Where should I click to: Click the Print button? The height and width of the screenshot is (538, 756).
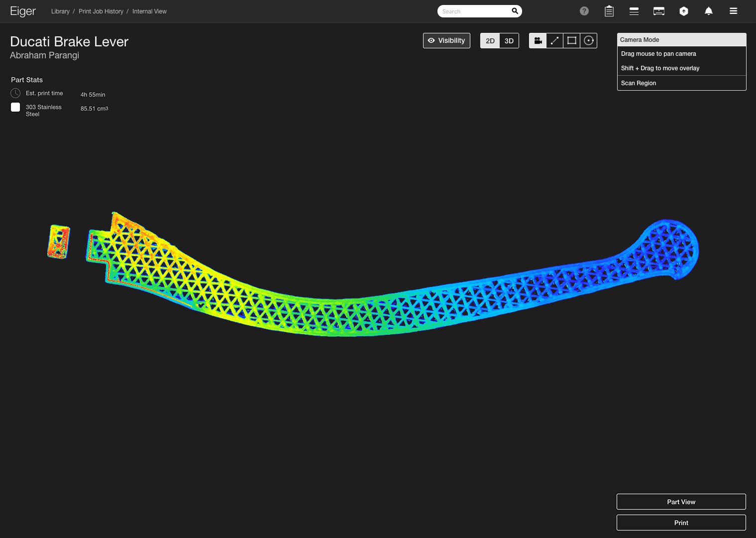[681, 523]
